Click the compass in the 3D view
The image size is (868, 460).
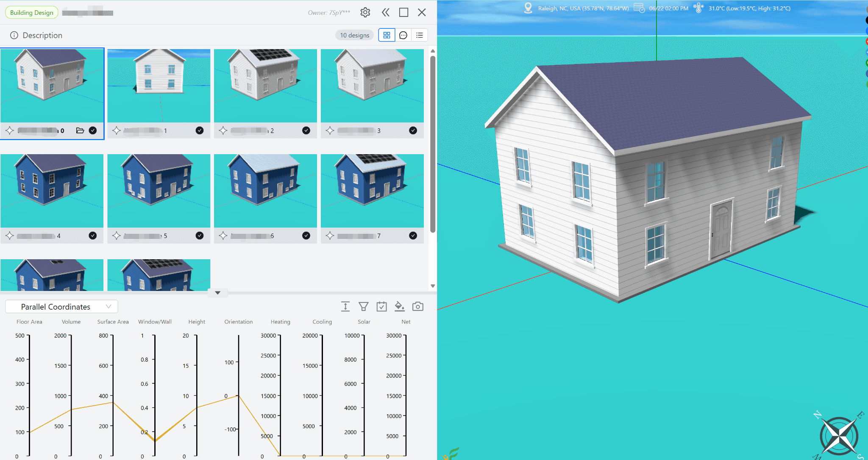tap(839, 436)
